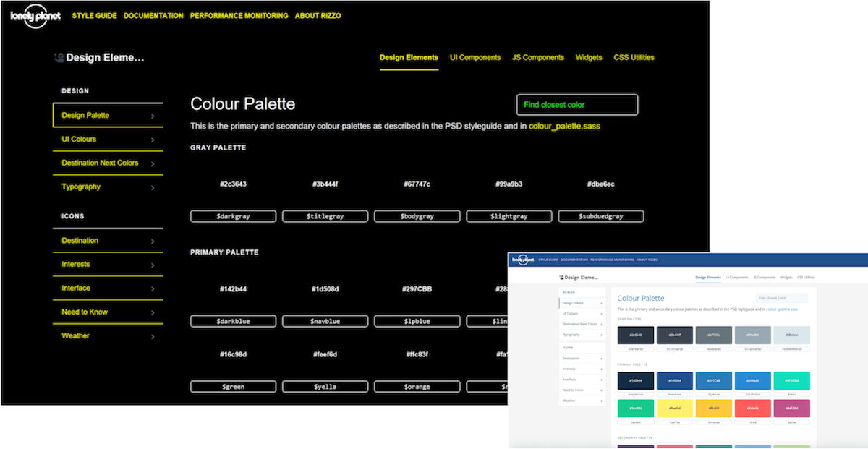Open ABOUT RIZZO in the black window's top bar
Viewport: 868px width, 449px height.
tap(318, 16)
